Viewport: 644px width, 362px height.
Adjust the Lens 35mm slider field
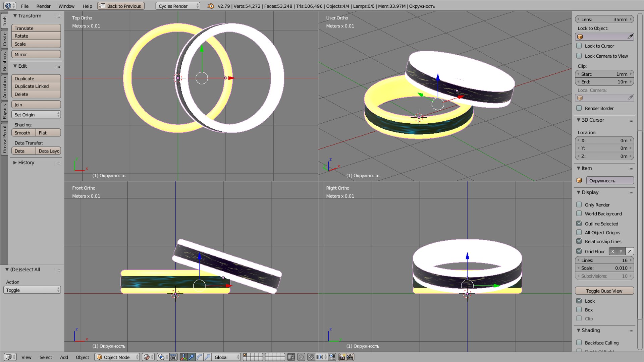[604, 19]
